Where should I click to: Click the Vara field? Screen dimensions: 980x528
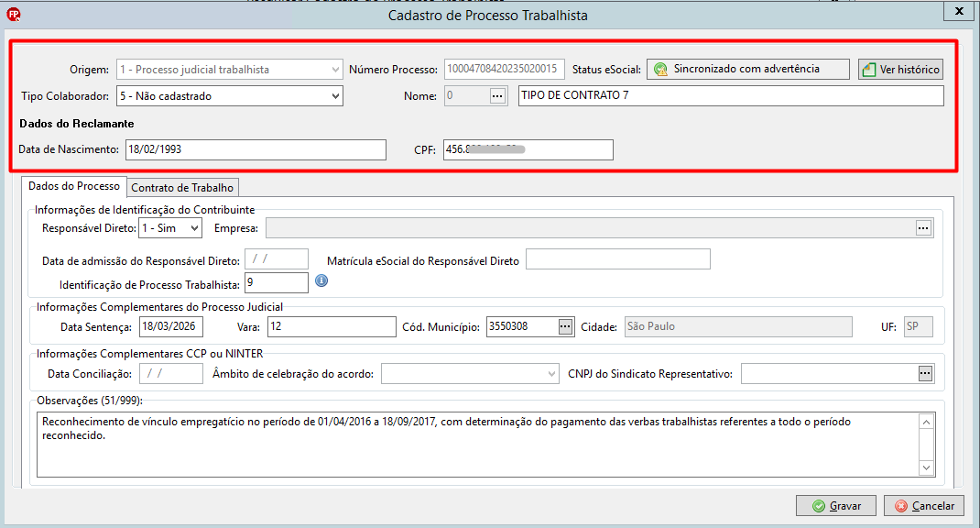click(332, 326)
